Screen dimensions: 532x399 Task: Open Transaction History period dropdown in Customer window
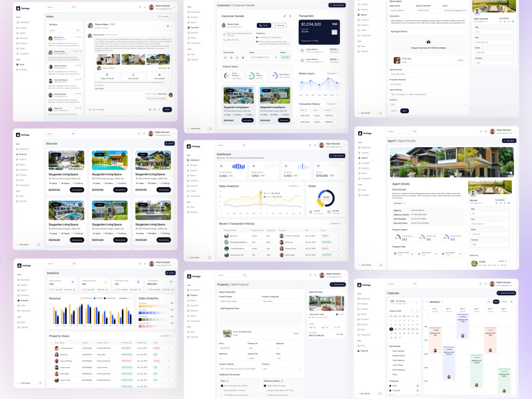[x=332, y=104]
